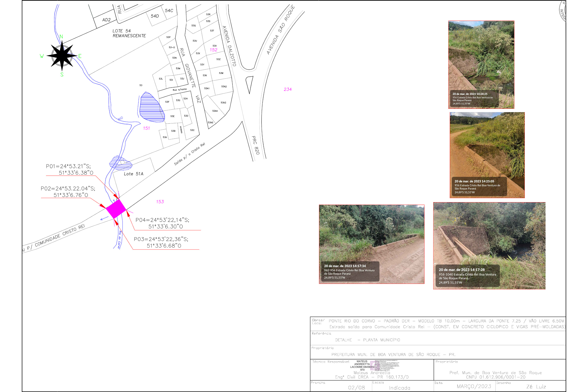
Task: Click the small hatched area above Lote 51A
Action: [120, 163]
